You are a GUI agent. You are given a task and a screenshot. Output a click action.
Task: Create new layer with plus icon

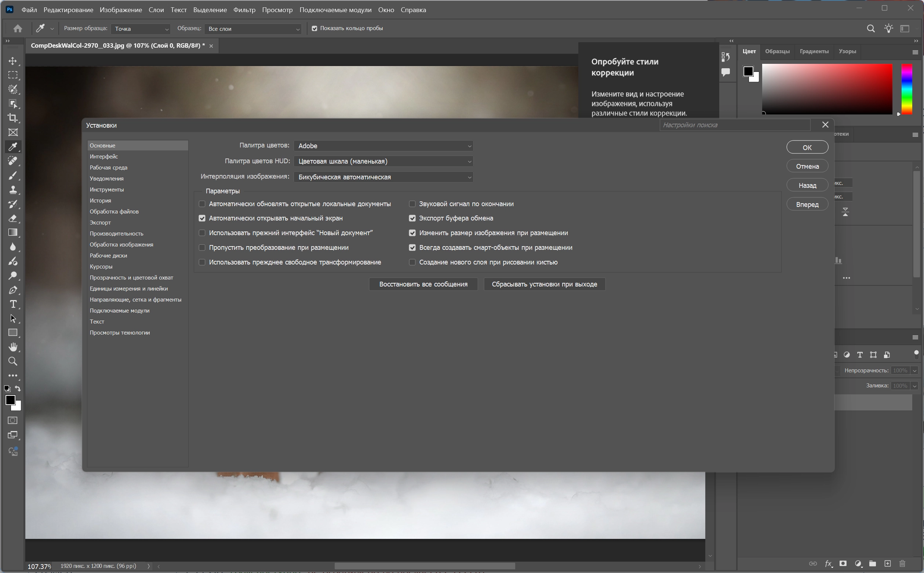[887, 563]
